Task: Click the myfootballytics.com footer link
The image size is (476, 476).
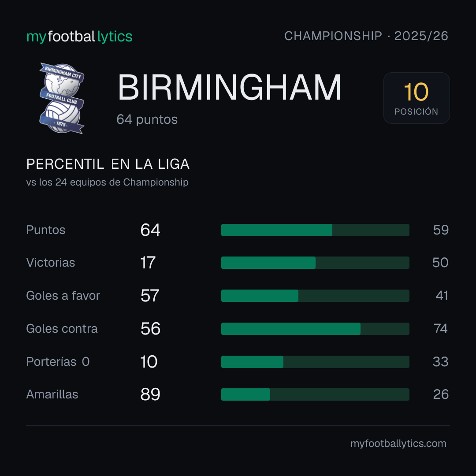Action: (398, 443)
